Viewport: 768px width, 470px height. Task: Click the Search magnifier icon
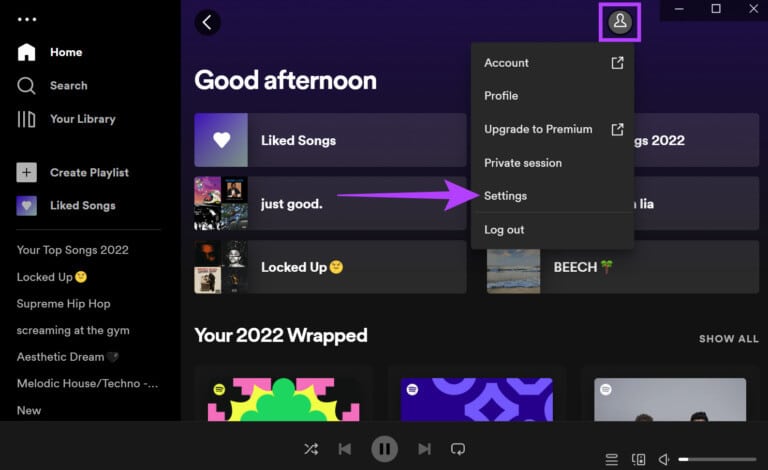[x=26, y=86]
